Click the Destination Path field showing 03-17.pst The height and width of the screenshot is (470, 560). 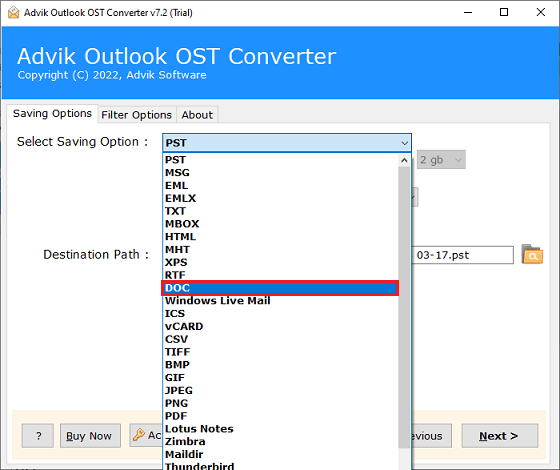[463, 255]
